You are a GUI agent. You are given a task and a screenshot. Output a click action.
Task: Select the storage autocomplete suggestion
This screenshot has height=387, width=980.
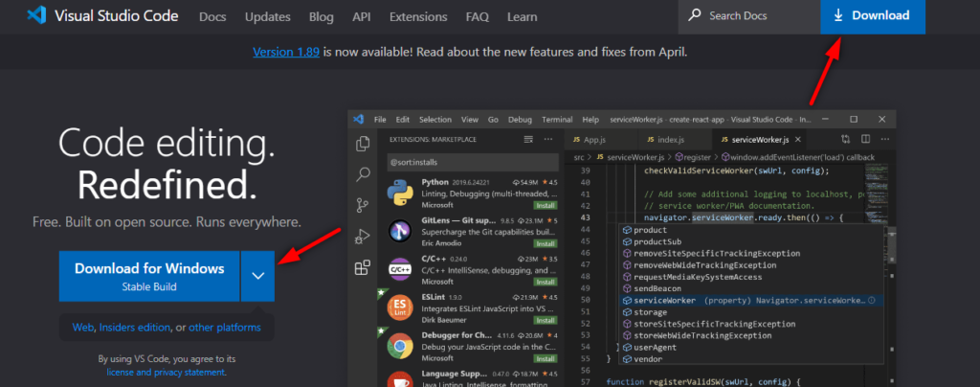coord(752,312)
